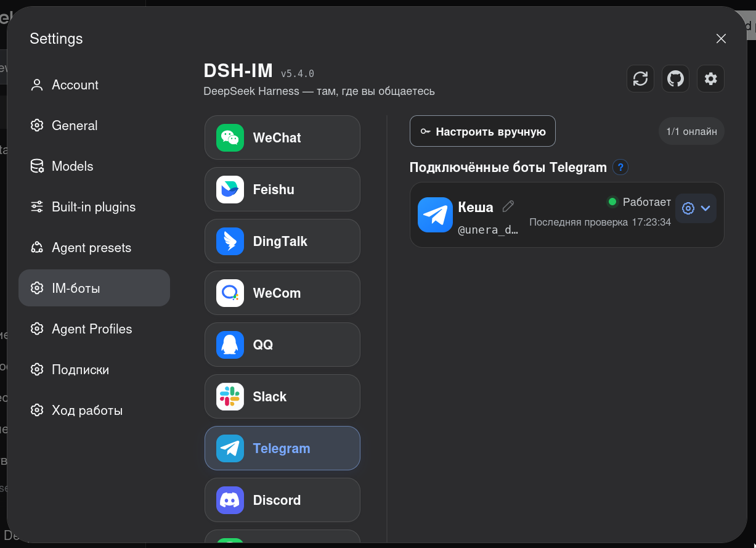Click the Подключённые боты Telegram heading

coord(508,167)
